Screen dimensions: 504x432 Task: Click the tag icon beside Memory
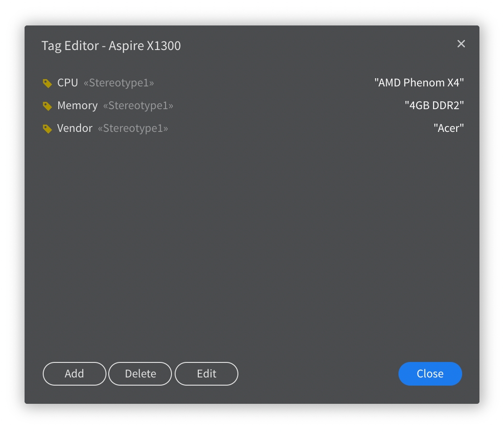[x=47, y=106]
